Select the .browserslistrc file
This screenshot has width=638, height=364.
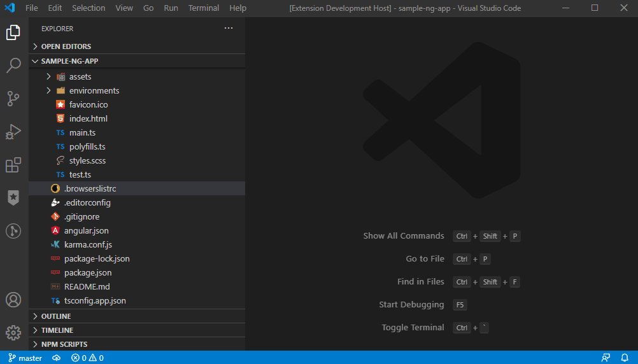tap(137, 189)
